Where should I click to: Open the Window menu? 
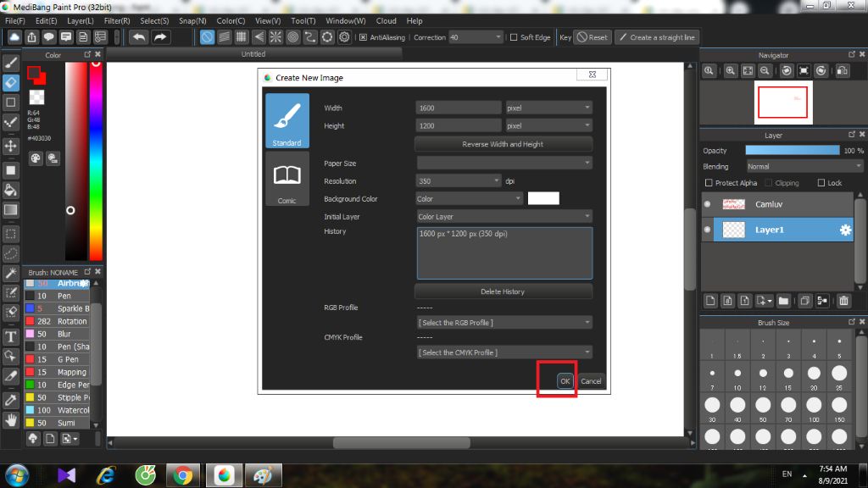point(346,20)
